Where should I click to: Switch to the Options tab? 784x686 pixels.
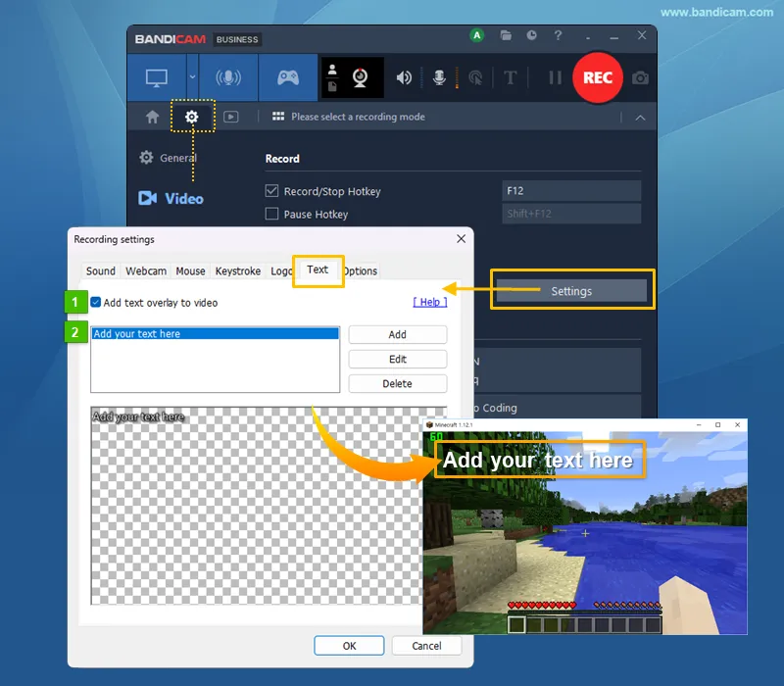[361, 271]
